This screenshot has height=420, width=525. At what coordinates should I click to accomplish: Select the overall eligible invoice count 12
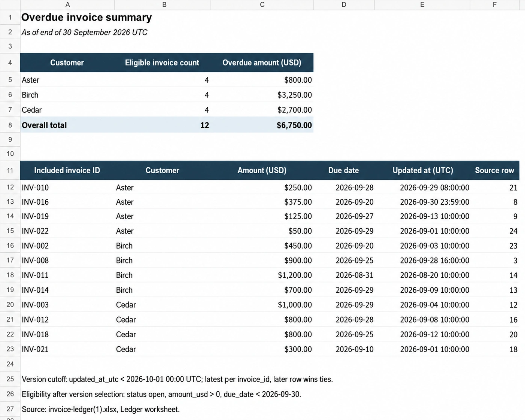(x=163, y=125)
